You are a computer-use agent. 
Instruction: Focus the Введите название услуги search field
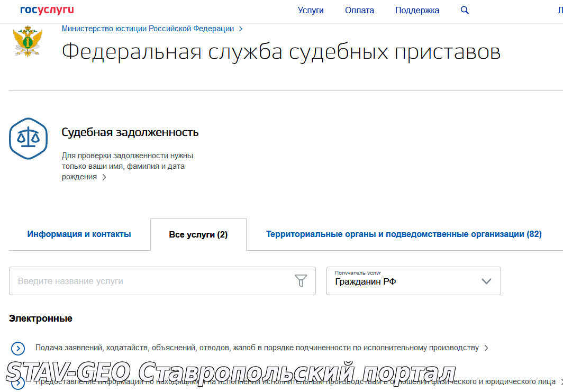tap(162, 281)
